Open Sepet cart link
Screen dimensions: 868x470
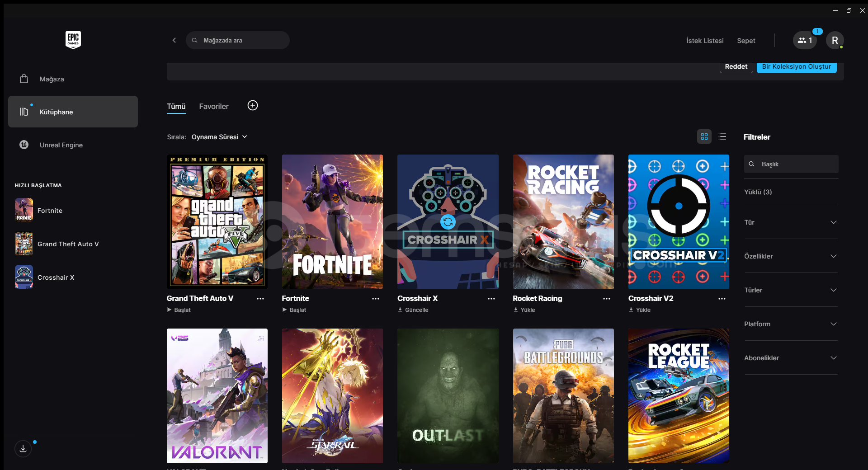[x=746, y=41]
